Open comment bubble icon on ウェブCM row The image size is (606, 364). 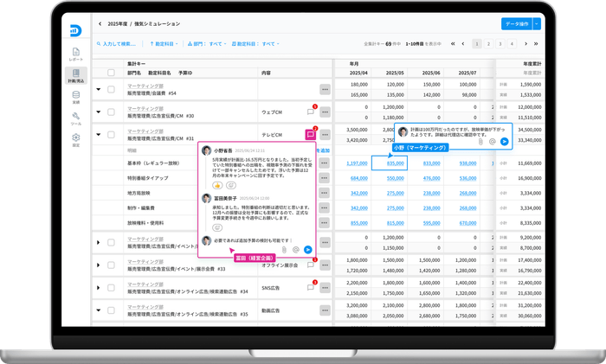coord(310,112)
